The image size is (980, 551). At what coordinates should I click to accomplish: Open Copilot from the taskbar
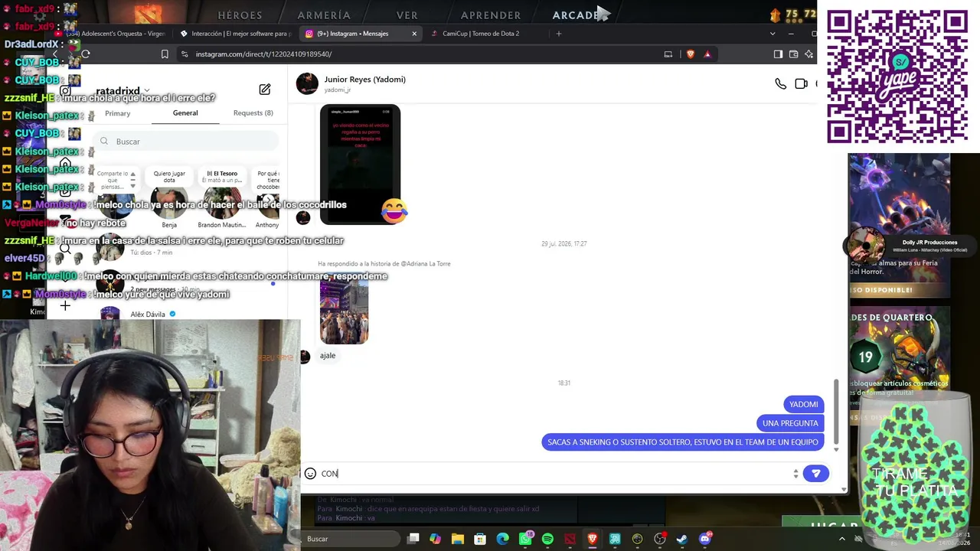(x=435, y=539)
